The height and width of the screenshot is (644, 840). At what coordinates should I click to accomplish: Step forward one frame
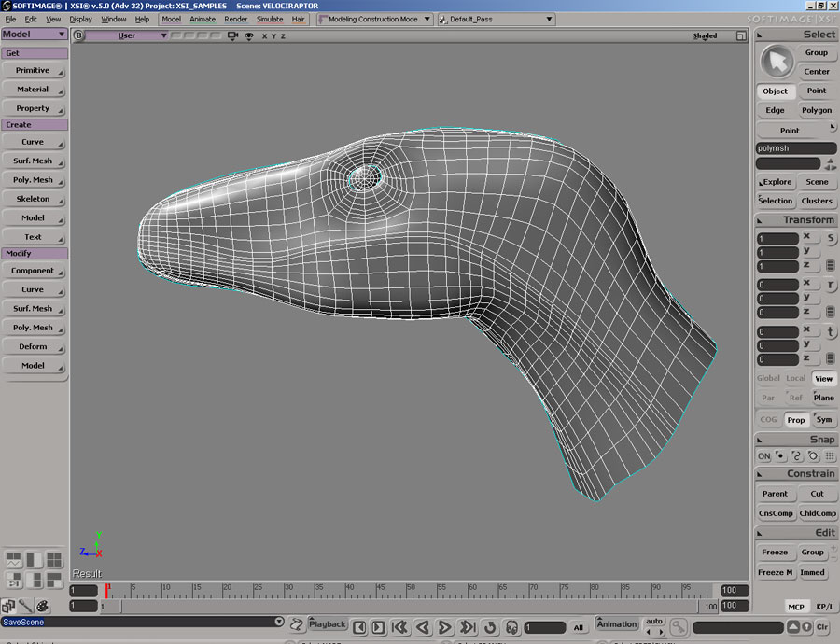point(378,627)
